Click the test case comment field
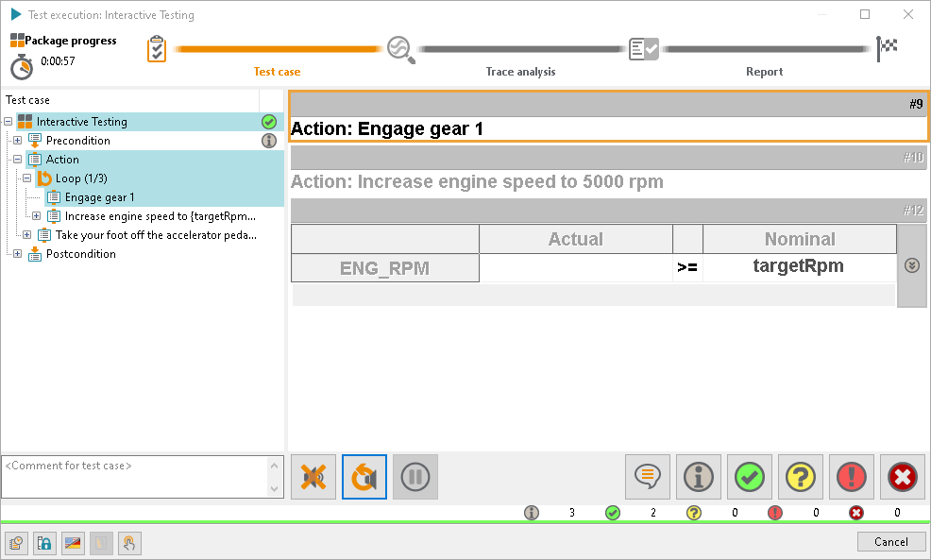Viewport: 931px width, 560px height. (135, 477)
